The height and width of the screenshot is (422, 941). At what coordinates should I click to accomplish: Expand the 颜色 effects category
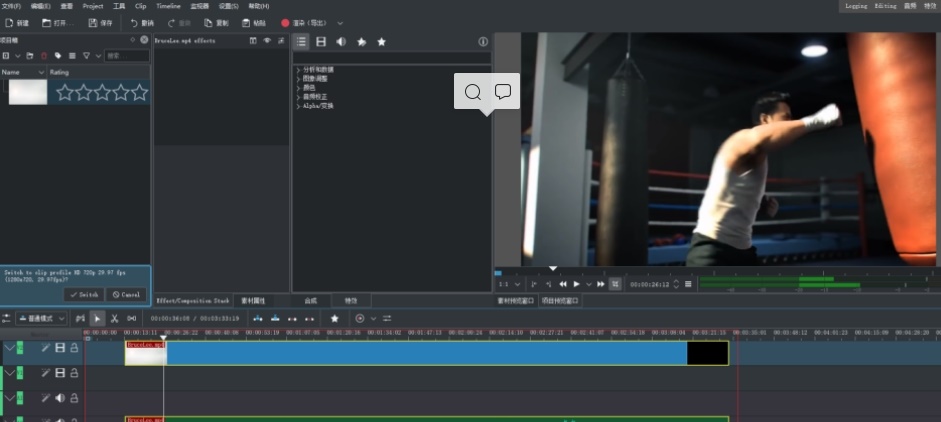[309, 87]
